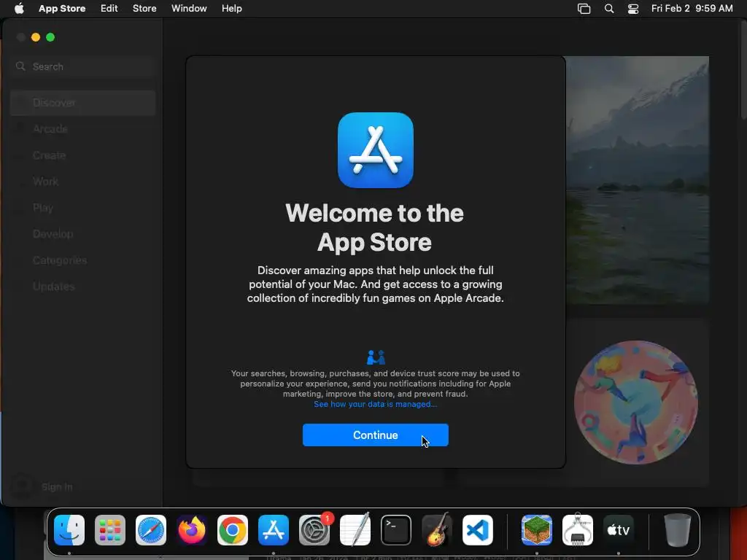This screenshot has width=747, height=560.
Task: Launch Visual Studio Code from the Dock
Action: pyautogui.click(x=478, y=529)
